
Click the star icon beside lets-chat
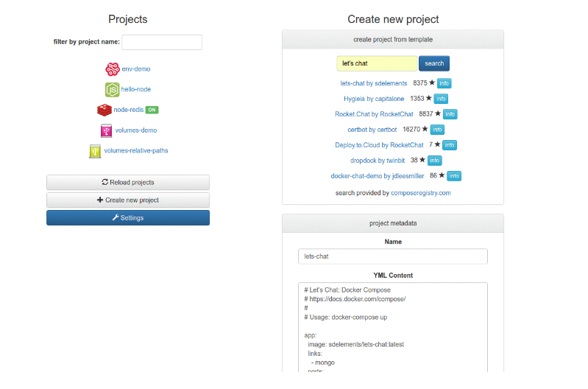click(432, 83)
